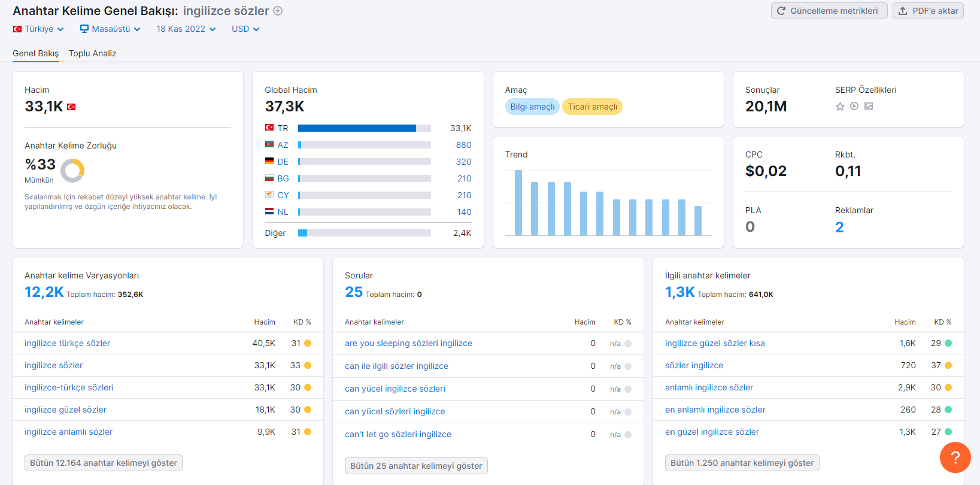Open the ingilizce türkçe sözler keyword link

[68, 343]
